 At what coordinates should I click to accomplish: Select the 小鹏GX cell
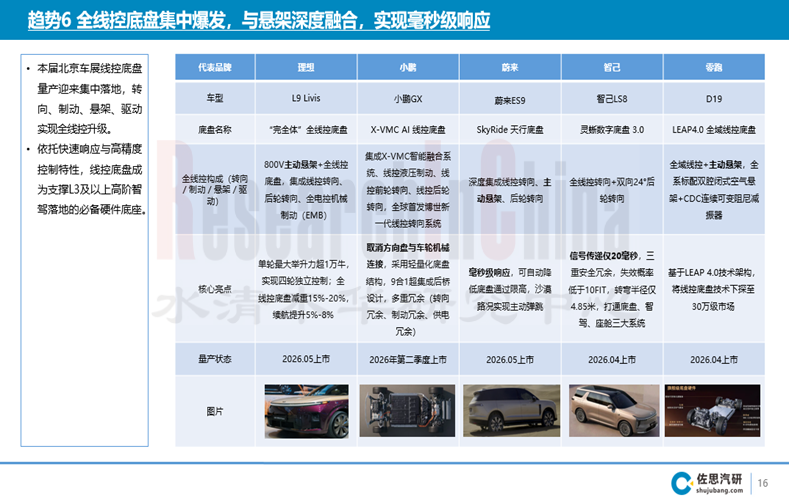[x=408, y=99]
